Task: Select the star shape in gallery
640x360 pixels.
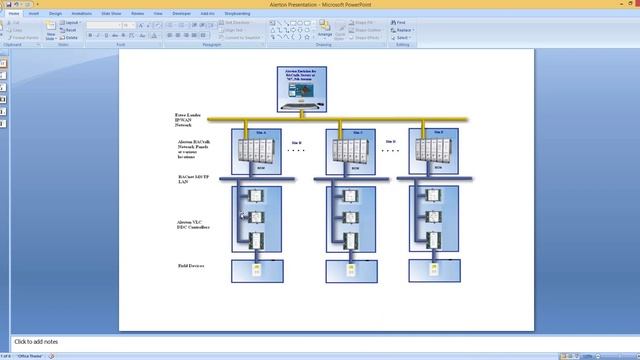Action: pyautogui.click(x=307, y=37)
